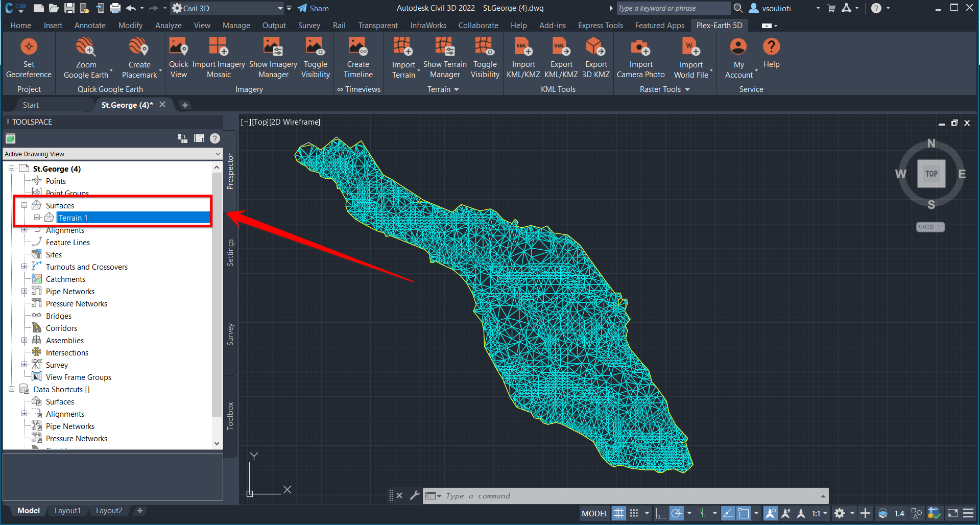Open the Settings tab of Toolspace
980x525 pixels.
(x=230, y=253)
